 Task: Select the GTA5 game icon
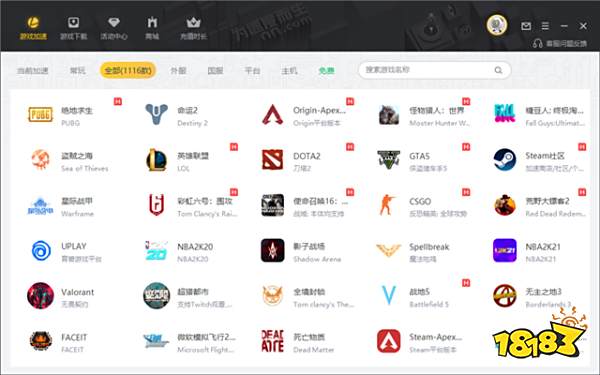[x=389, y=160]
